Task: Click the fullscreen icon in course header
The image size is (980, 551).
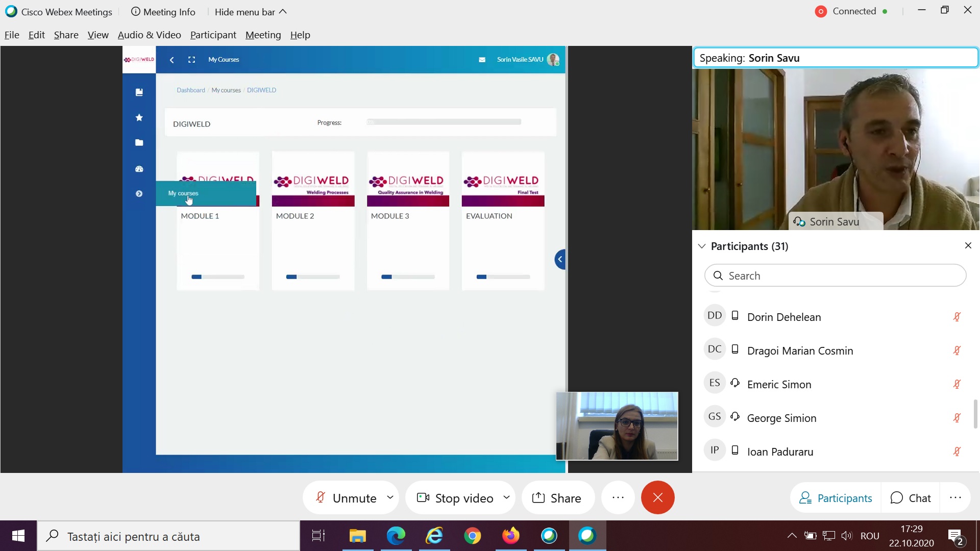Action: pos(191,60)
